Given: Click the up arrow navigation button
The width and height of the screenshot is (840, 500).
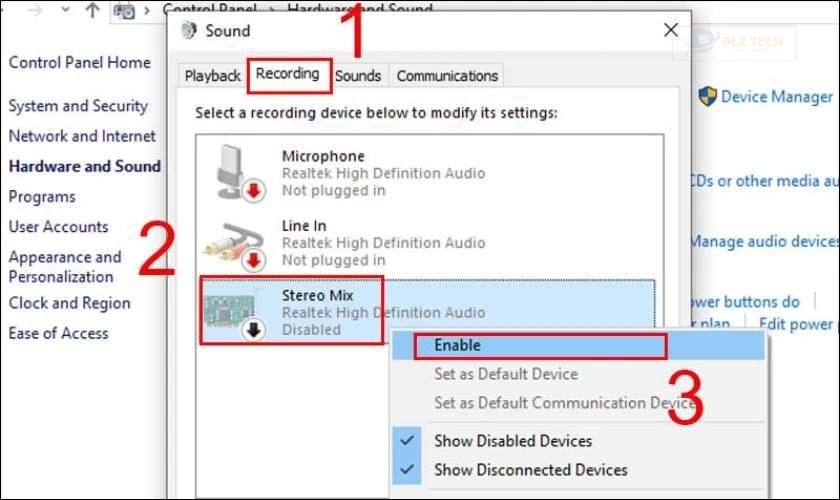Looking at the screenshot, I should pos(92,11).
